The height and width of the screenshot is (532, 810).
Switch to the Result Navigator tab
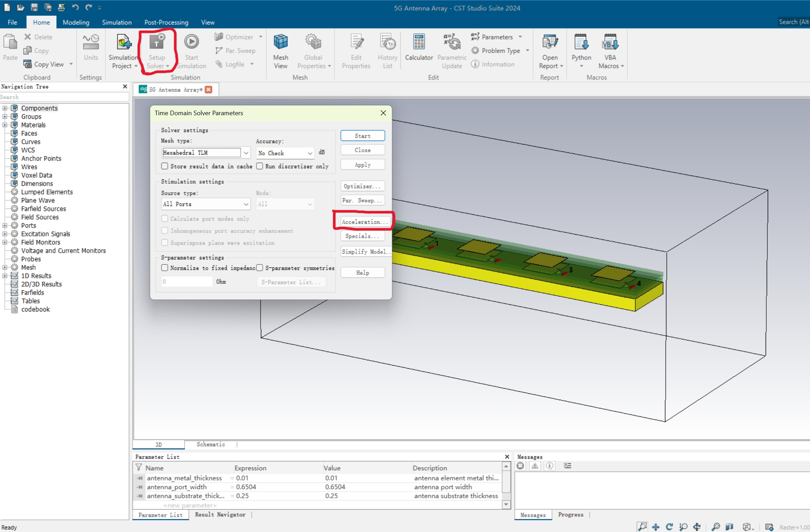(220, 515)
